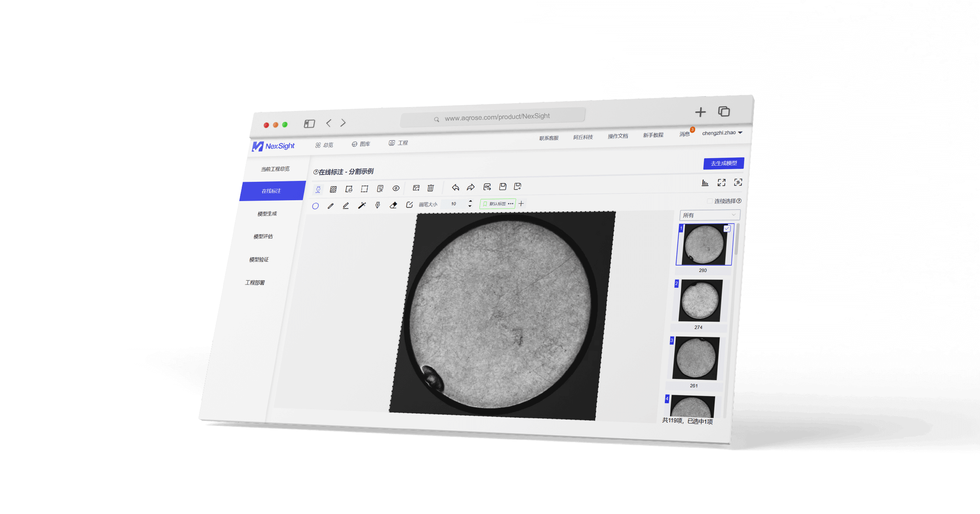The image size is (980, 514).
Task: Click the browser back arrow
Action: pyautogui.click(x=329, y=123)
